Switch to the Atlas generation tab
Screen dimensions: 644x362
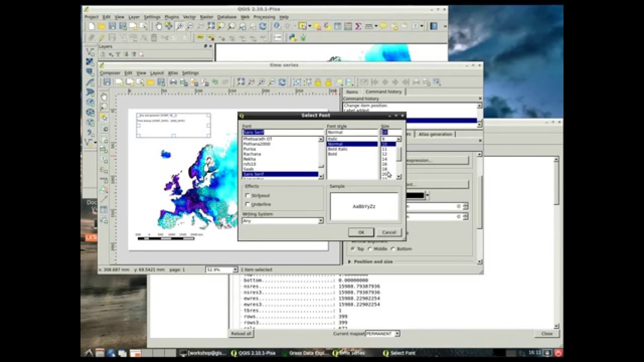click(x=435, y=134)
